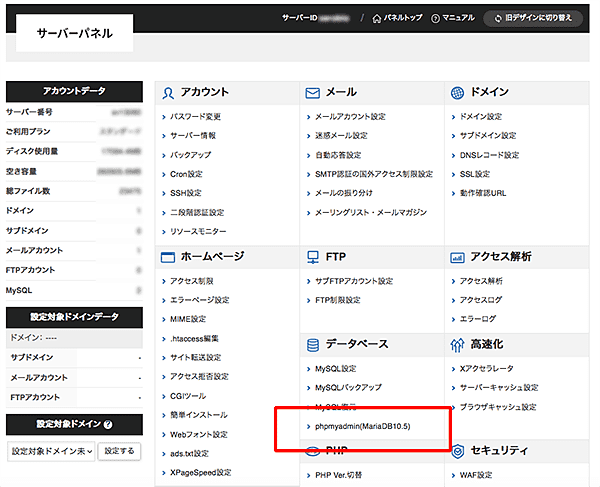Open PHP Ver.切替
Image resolution: width=600 pixels, height=487 pixels.
pos(338,475)
